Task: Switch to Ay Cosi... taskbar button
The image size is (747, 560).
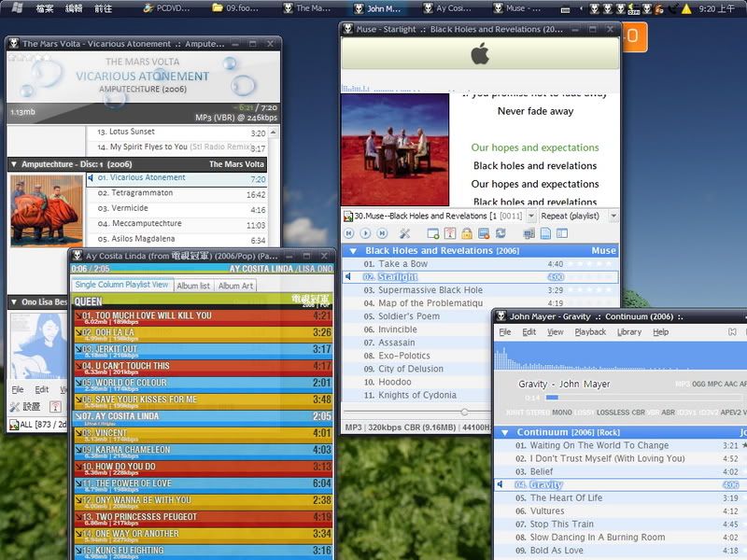Action: pyautogui.click(x=448, y=8)
